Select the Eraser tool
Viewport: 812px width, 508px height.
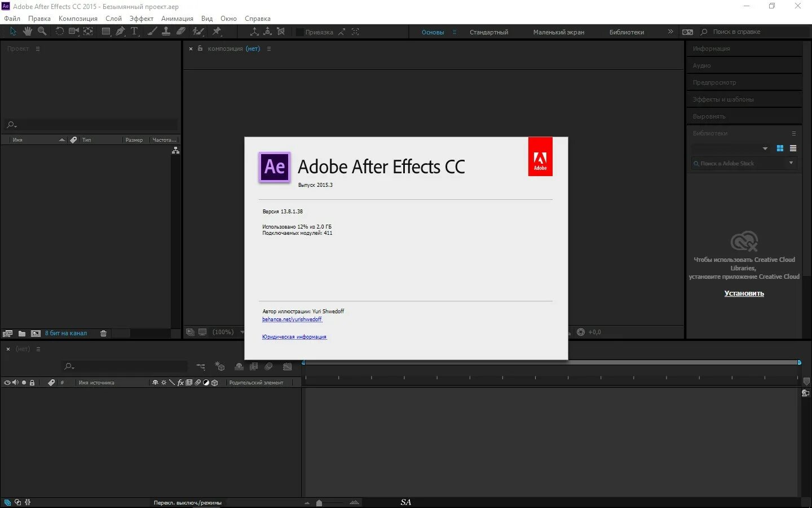[181, 32]
